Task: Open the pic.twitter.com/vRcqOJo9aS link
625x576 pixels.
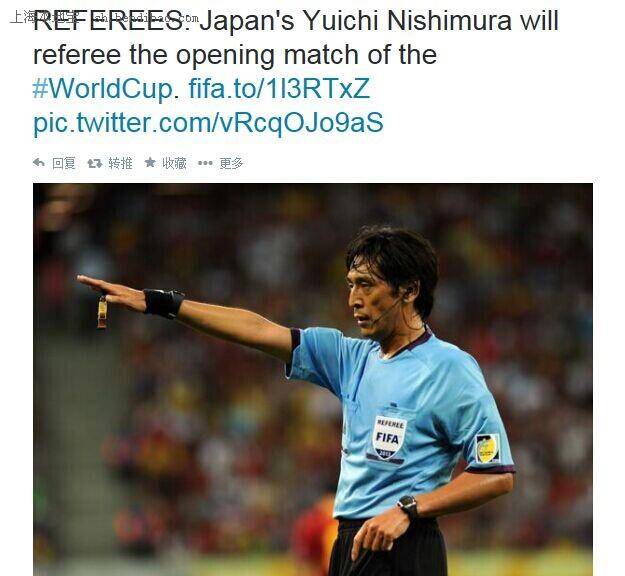Action: [208, 122]
